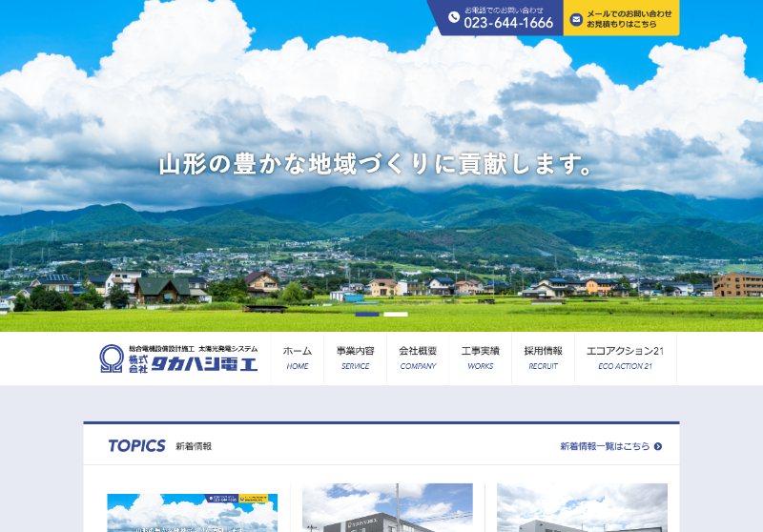Open the 会社概要 COMPANY menu item
This screenshot has height=532, width=763.
418,358
